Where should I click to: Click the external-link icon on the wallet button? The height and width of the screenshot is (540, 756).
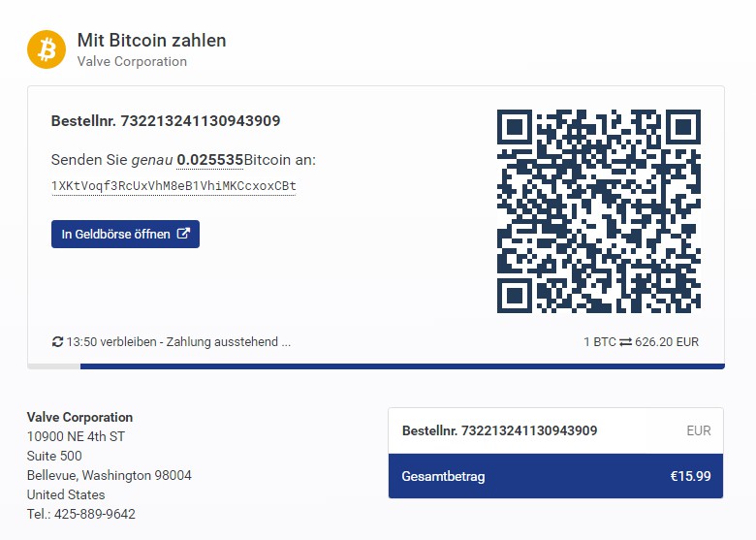click(183, 234)
